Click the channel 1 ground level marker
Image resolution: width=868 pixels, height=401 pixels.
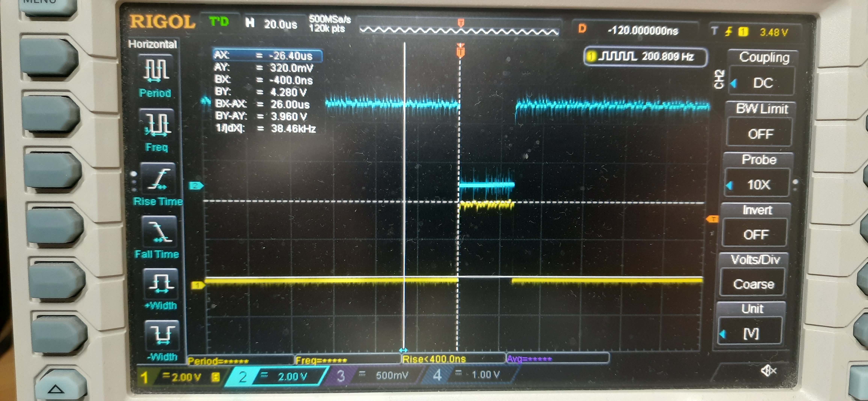pos(198,285)
